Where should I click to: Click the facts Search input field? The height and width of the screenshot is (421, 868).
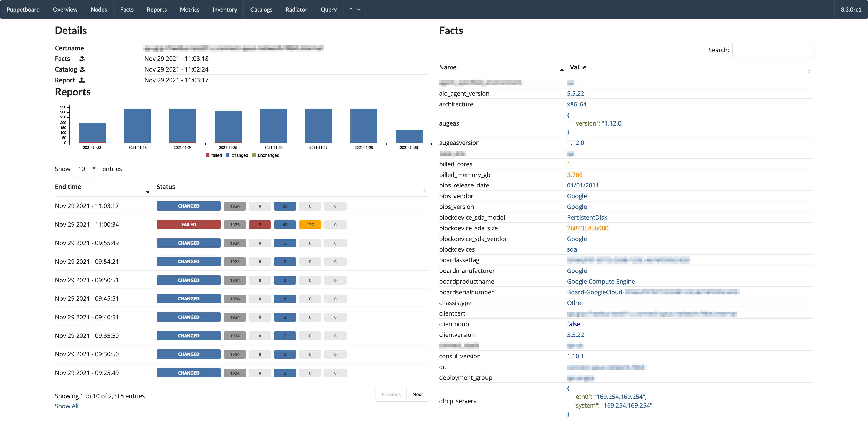[772, 50]
